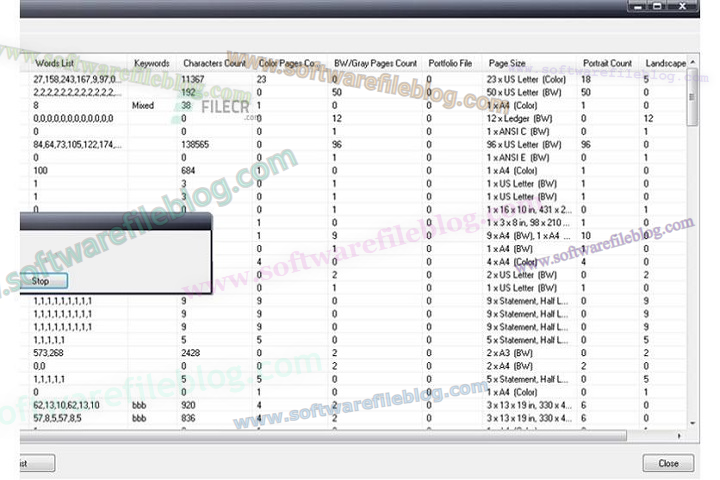Select the '62,13,10,62,13,10' words list cell

click(x=66, y=405)
